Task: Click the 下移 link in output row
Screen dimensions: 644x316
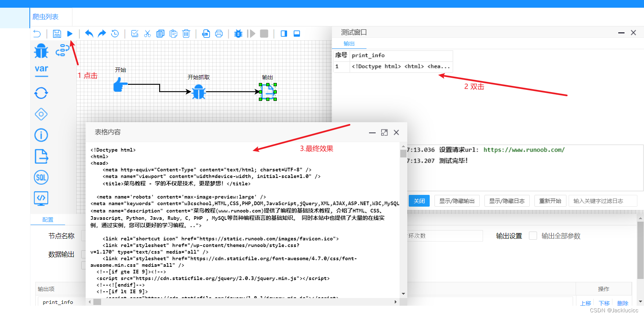Action: [604, 303]
